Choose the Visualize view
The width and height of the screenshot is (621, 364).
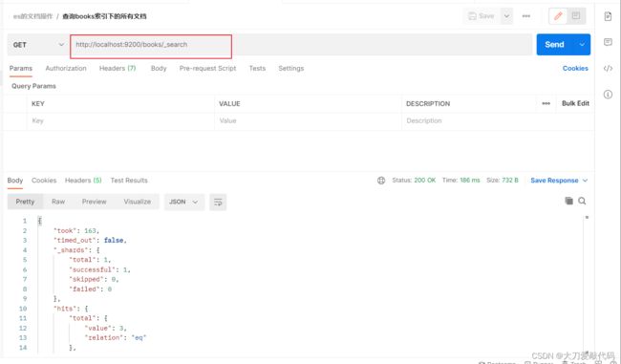tap(138, 202)
